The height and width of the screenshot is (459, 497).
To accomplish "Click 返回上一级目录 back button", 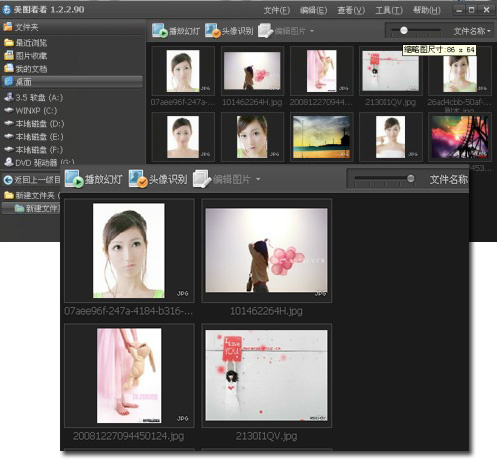I will [32, 180].
